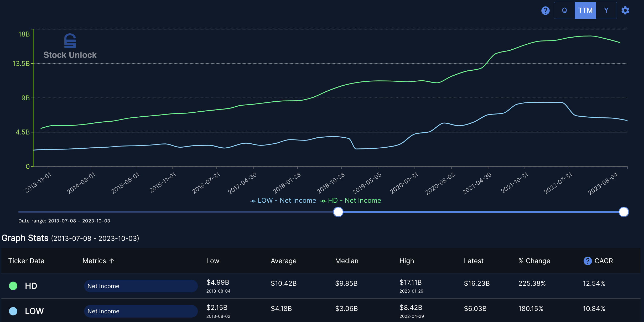Click x-axis date label 2023-08-04
Image resolution: width=644 pixels, height=322 pixels.
pyautogui.click(x=603, y=183)
